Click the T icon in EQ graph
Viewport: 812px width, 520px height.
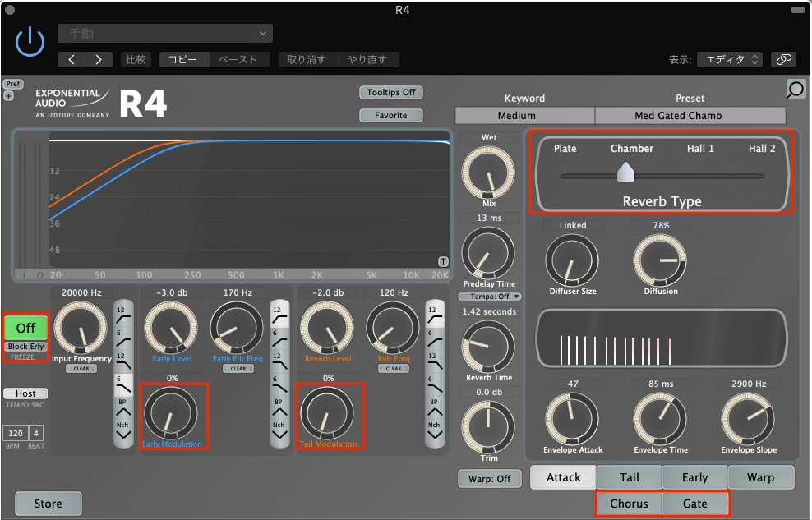point(443,261)
